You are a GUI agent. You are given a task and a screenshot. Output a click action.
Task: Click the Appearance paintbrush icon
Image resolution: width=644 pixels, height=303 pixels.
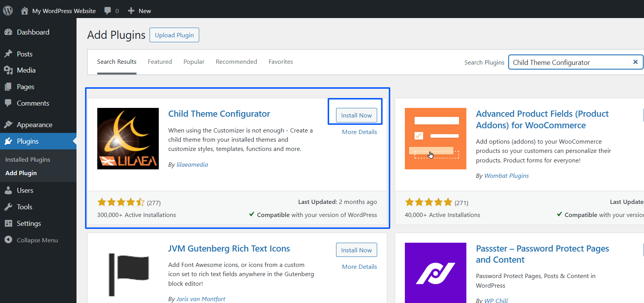point(8,125)
